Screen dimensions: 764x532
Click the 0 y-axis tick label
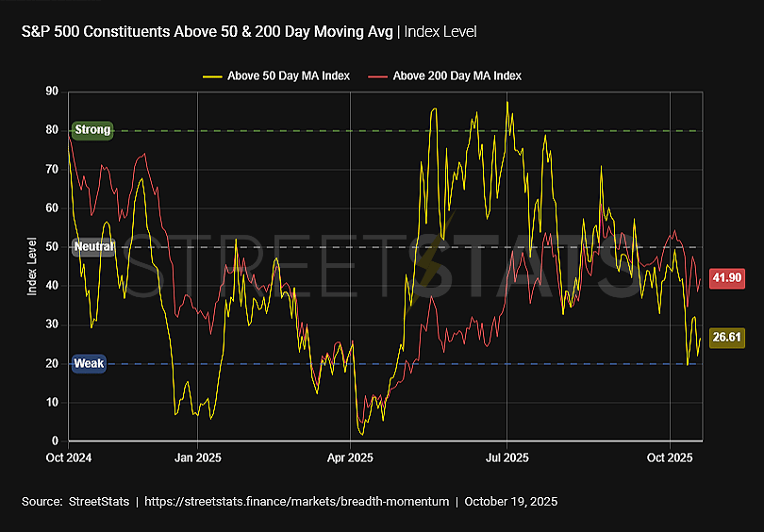pyautogui.click(x=55, y=441)
